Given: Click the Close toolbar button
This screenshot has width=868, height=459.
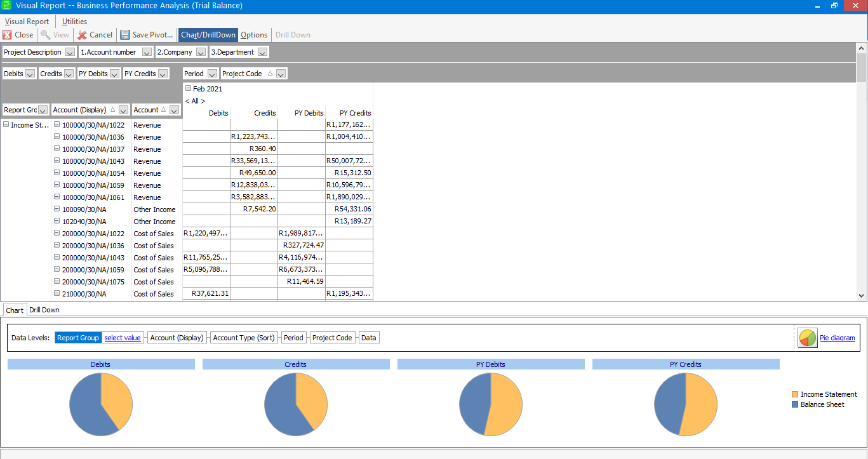Looking at the screenshot, I should 18,35.
